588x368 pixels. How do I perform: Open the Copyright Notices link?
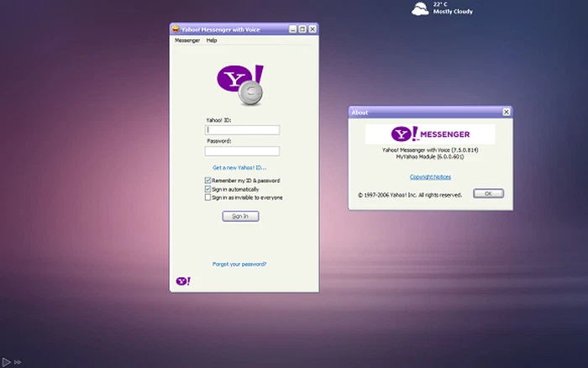[x=430, y=176]
